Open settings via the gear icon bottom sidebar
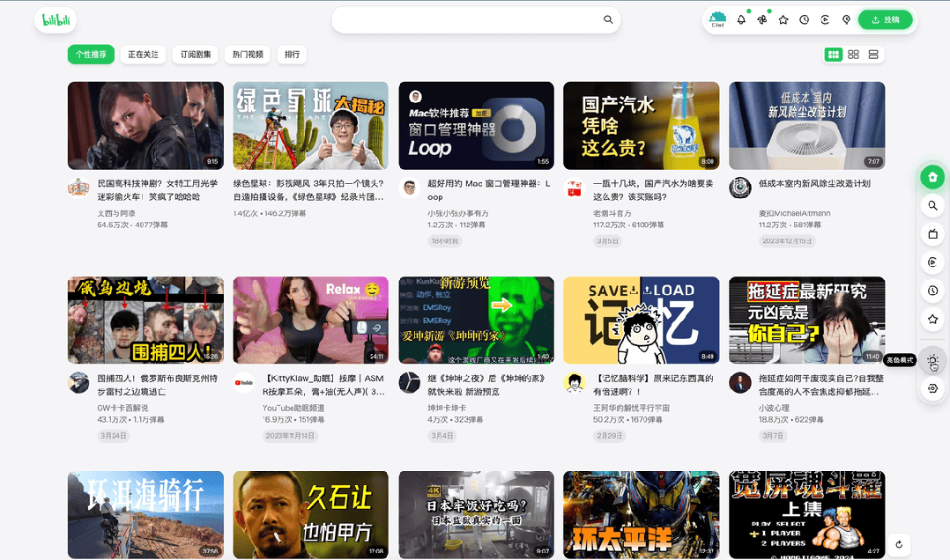 pyautogui.click(x=932, y=388)
